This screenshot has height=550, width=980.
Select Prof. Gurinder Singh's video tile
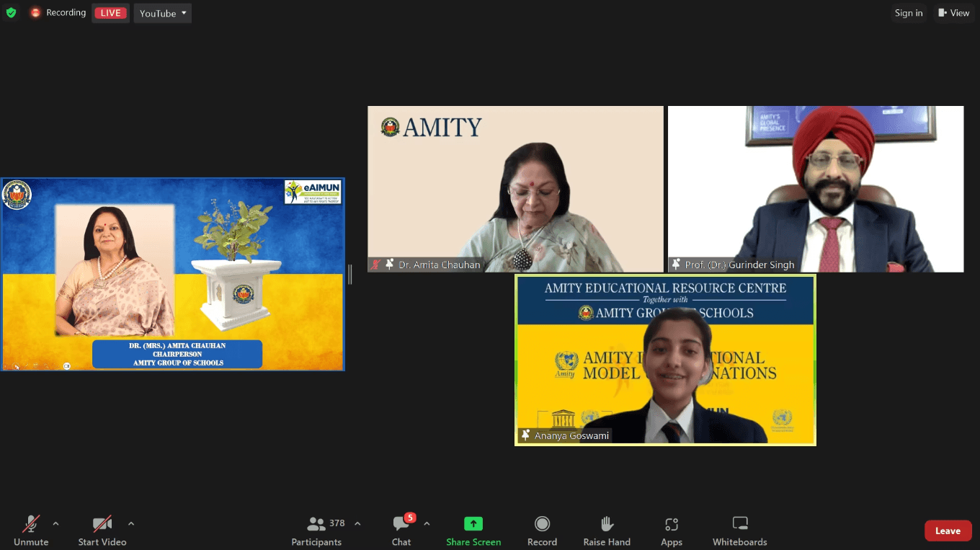tap(816, 189)
